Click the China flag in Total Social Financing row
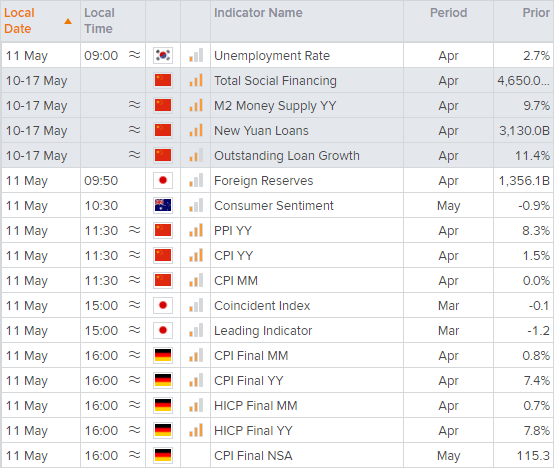 [x=163, y=81]
